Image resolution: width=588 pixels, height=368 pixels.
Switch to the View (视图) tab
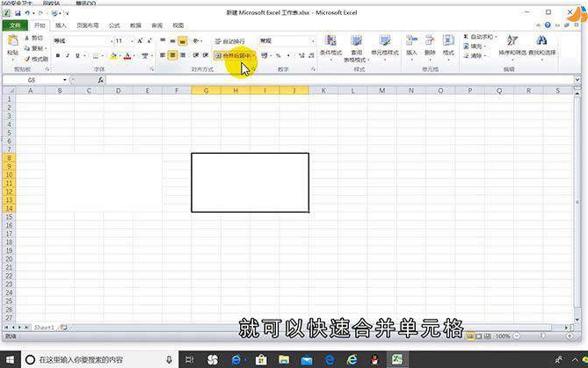(178, 25)
